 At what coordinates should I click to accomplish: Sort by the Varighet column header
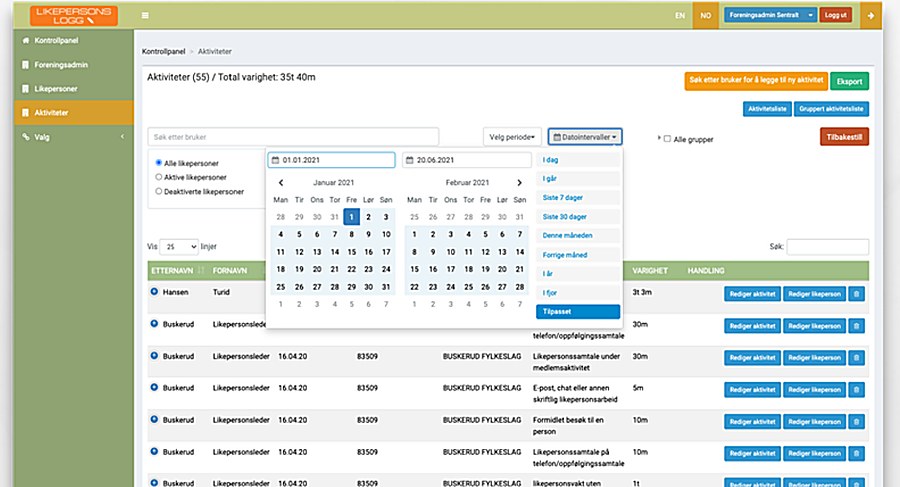coord(650,270)
